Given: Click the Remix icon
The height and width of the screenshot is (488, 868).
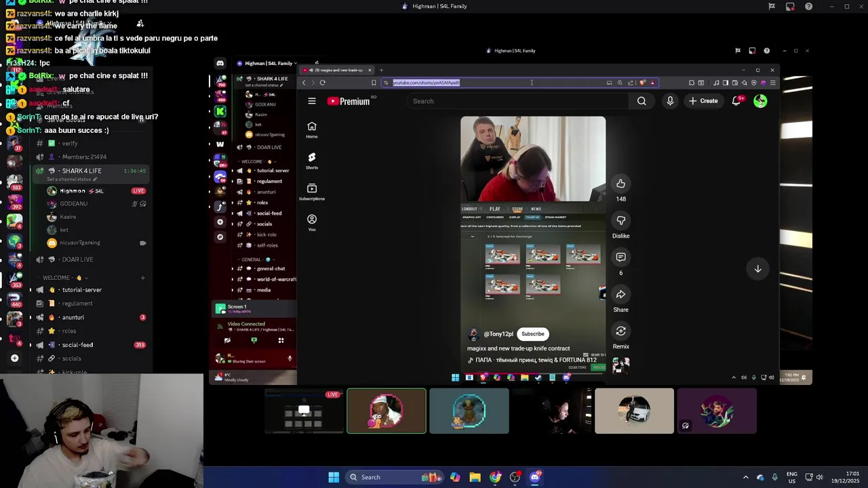Looking at the screenshot, I should click(620, 331).
